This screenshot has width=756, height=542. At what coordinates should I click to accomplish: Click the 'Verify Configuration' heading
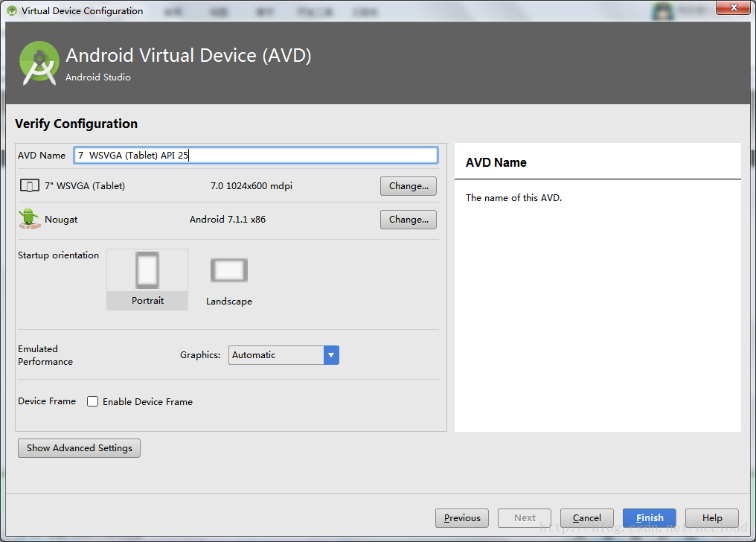76,124
